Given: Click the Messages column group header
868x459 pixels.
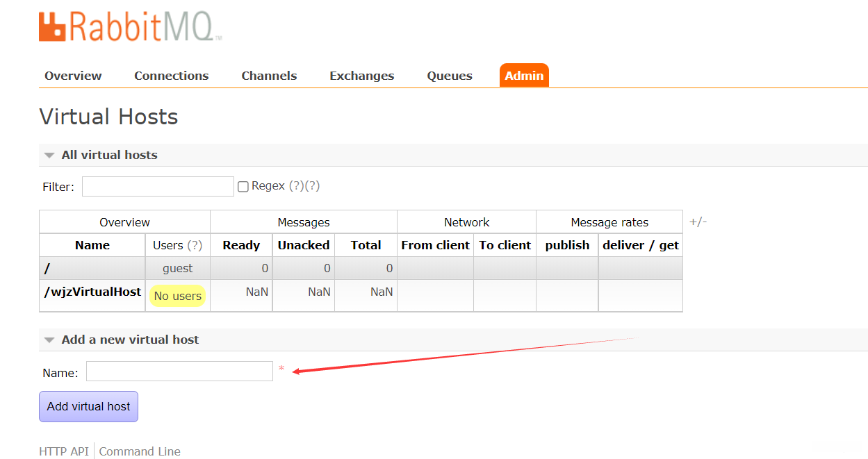Looking at the screenshot, I should tap(304, 222).
